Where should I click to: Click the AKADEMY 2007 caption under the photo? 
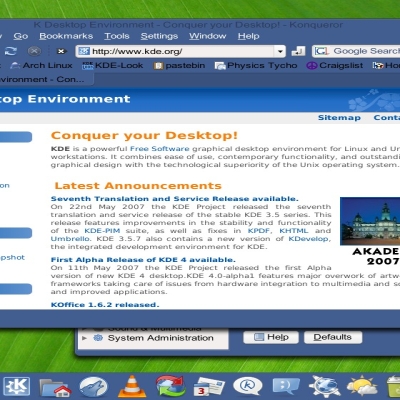tap(376, 256)
